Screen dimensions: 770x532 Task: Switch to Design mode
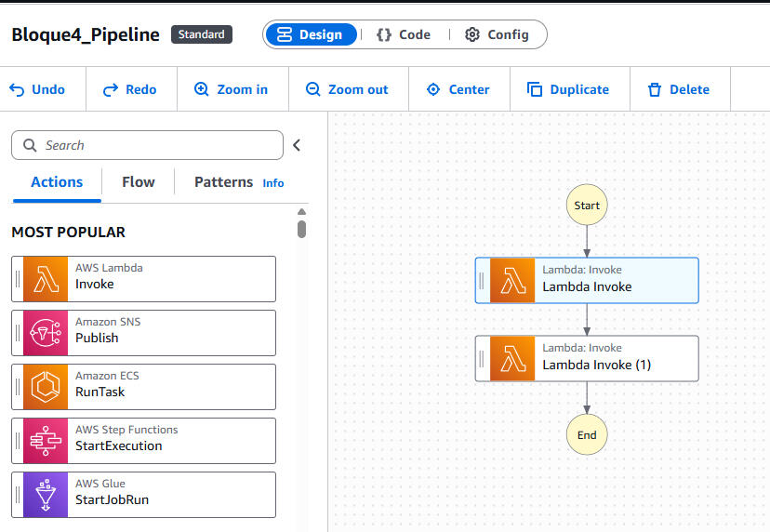pyautogui.click(x=311, y=34)
